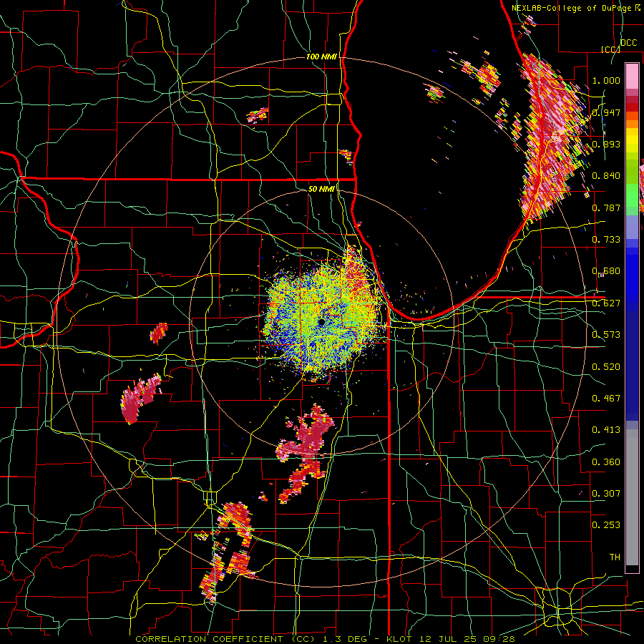Click the 0.627 legend value

pos(606,303)
